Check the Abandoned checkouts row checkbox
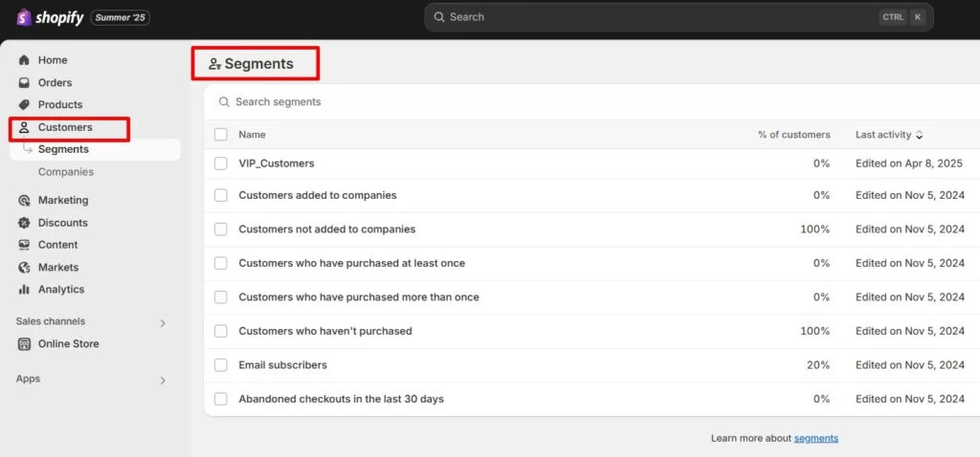Image resolution: width=980 pixels, height=457 pixels. [221, 399]
